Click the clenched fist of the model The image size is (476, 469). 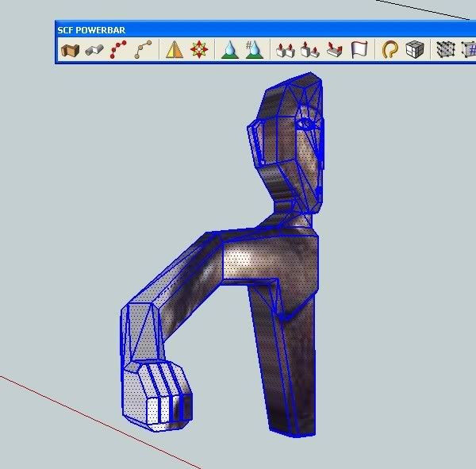pyautogui.click(x=156, y=395)
